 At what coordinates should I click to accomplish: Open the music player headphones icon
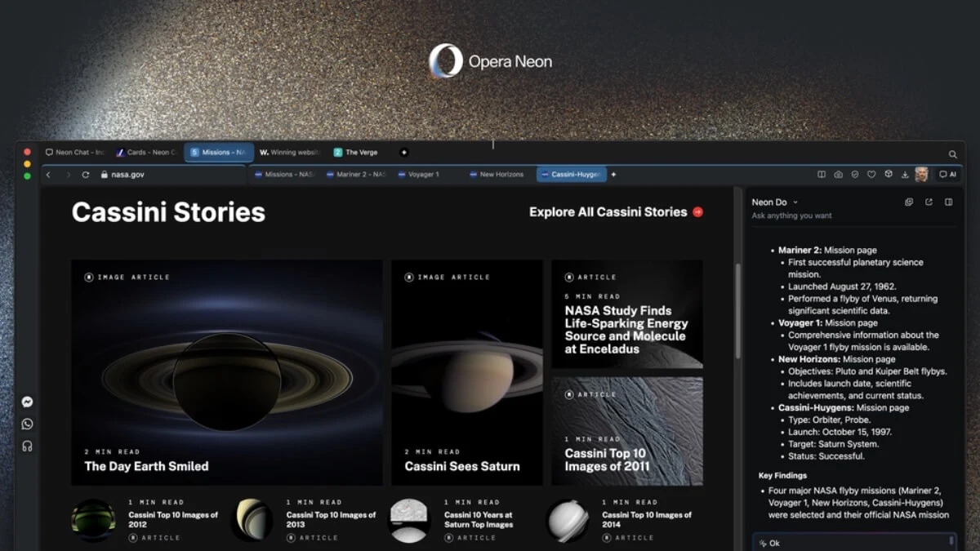click(27, 446)
